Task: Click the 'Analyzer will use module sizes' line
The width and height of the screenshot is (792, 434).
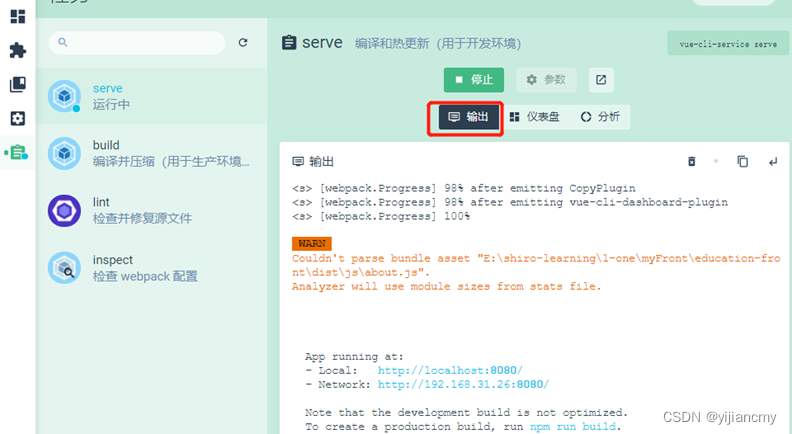Action: (x=447, y=286)
